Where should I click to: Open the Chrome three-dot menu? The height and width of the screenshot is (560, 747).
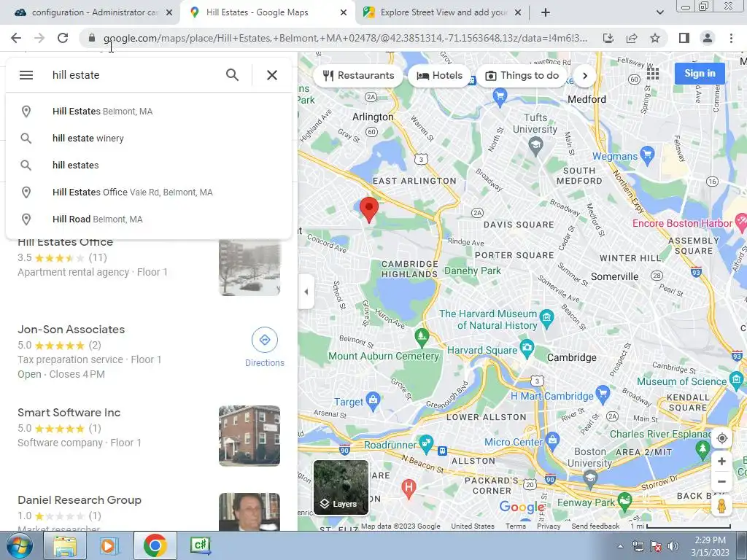click(x=731, y=38)
